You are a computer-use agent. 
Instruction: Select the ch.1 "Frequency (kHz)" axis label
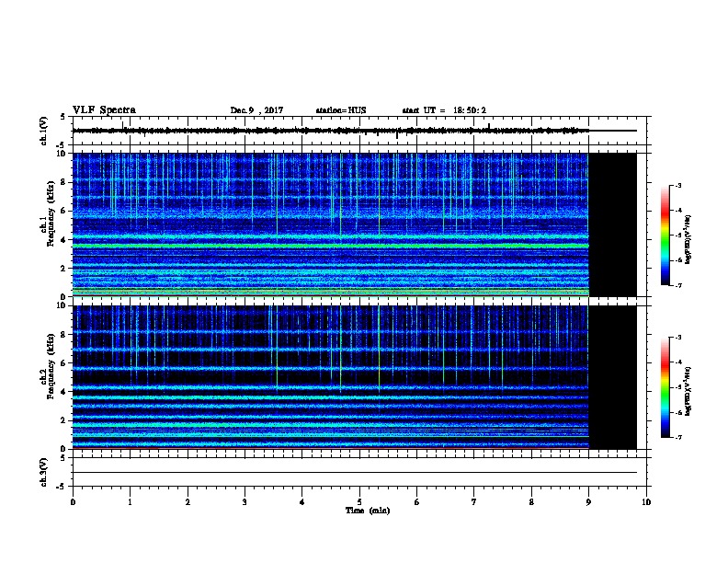click(51, 214)
